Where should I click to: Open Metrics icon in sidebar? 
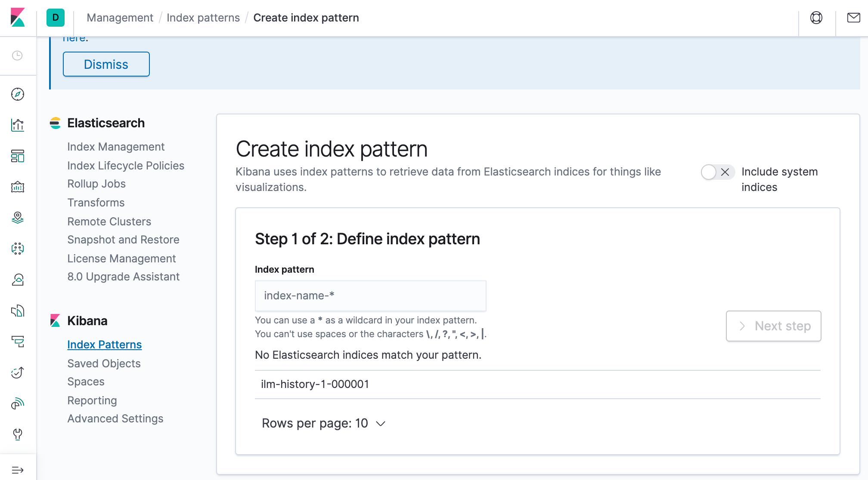click(x=18, y=280)
